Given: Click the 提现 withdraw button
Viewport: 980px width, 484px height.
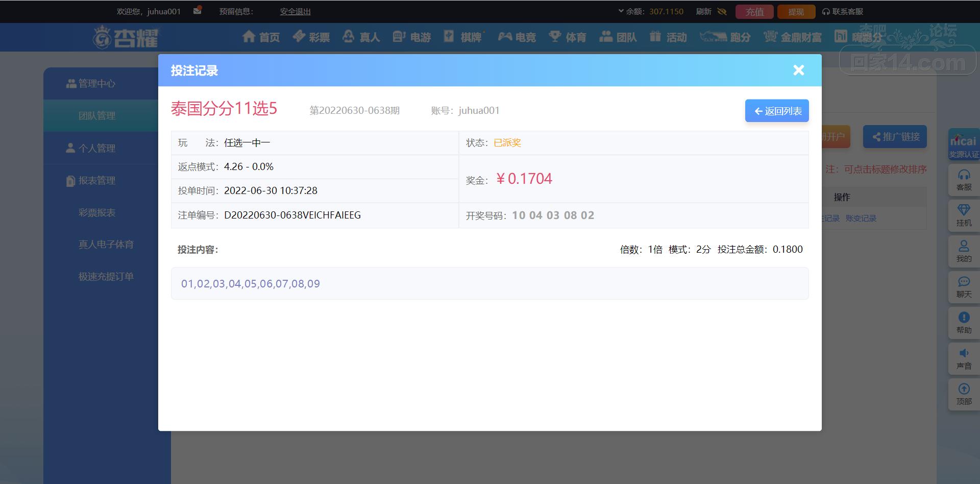Looking at the screenshot, I should 796,12.
